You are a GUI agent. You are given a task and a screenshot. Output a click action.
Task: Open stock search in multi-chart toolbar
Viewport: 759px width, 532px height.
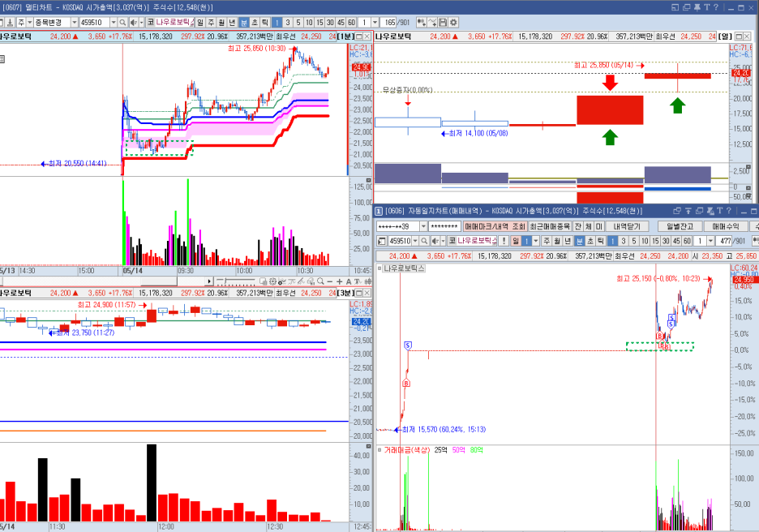[122, 22]
